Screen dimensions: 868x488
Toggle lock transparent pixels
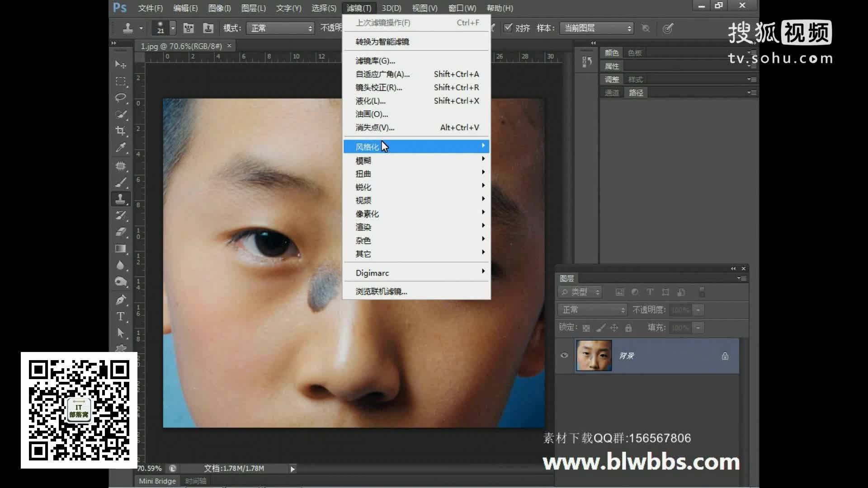(586, 328)
